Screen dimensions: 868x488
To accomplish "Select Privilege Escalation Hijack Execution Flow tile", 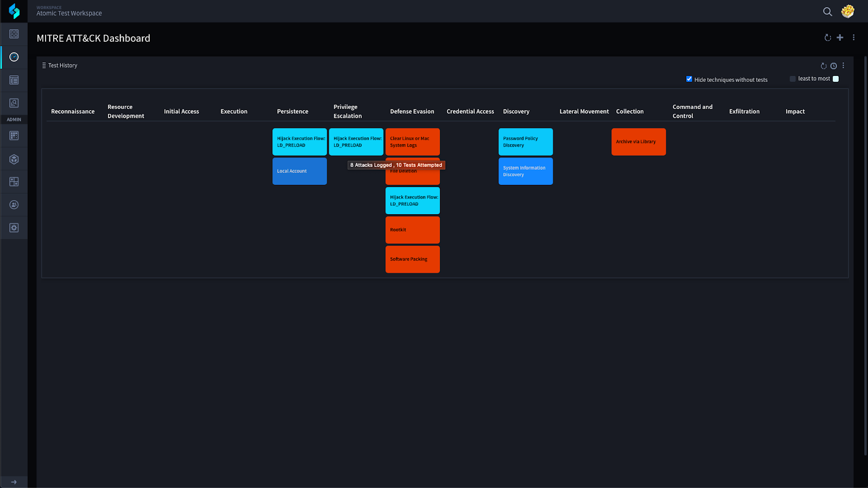I will coord(356,142).
